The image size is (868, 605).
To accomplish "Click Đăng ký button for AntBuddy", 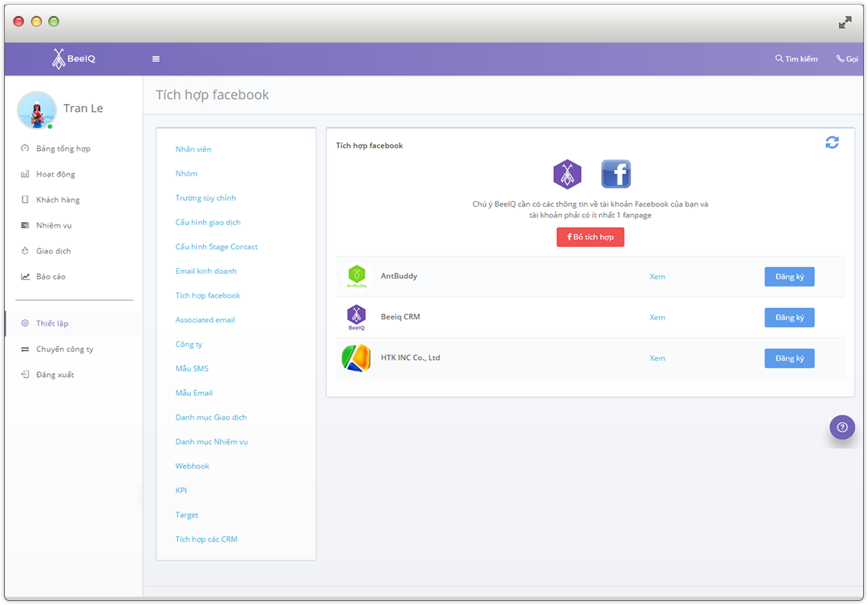I will 789,277.
